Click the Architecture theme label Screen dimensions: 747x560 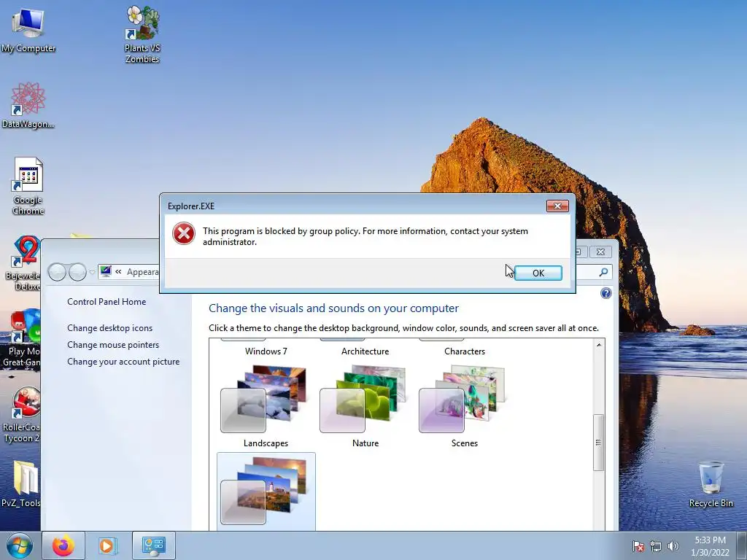[365, 351]
